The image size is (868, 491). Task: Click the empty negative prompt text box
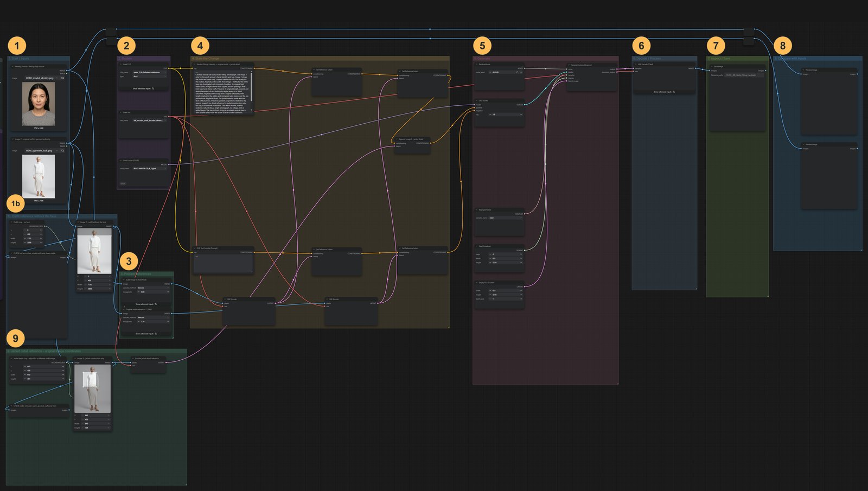224,263
